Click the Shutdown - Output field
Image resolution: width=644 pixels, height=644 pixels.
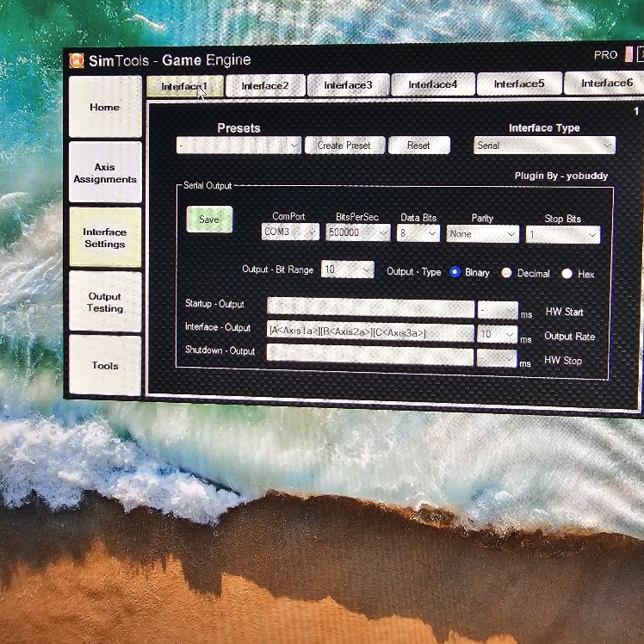click(369, 356)
